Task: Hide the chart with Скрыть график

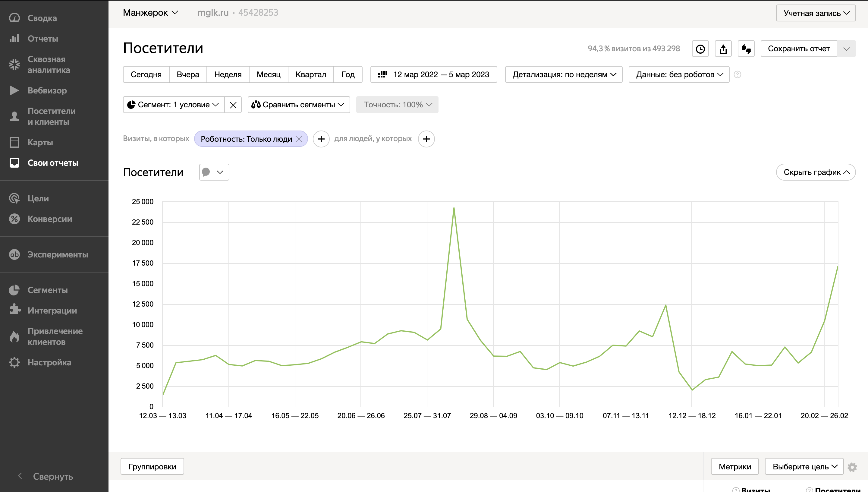Action: 816,172
